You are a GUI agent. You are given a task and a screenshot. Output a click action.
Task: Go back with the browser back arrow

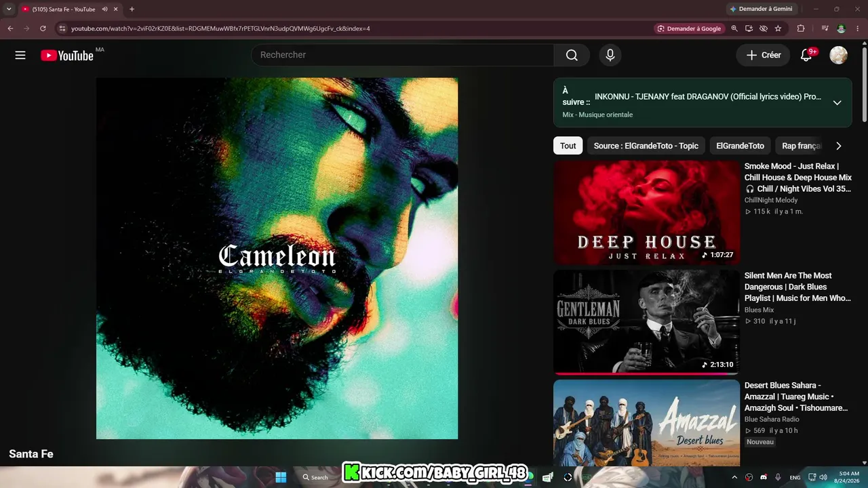[10, 28]
